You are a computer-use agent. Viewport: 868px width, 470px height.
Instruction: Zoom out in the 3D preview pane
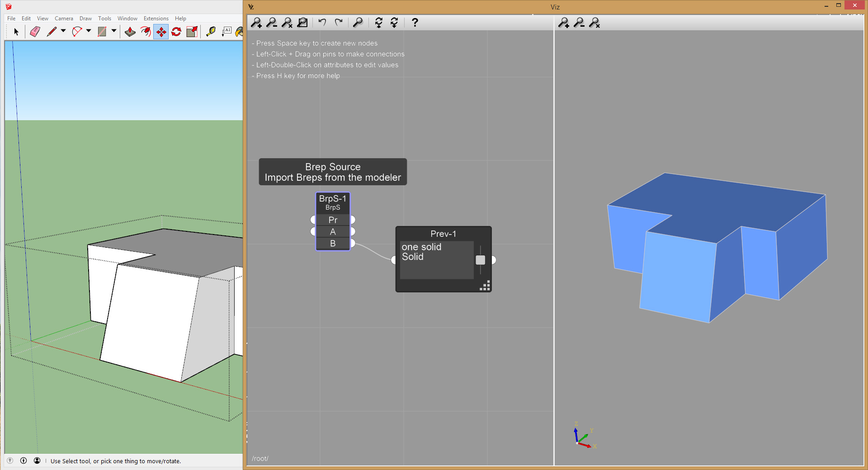[x=579, y=23]
